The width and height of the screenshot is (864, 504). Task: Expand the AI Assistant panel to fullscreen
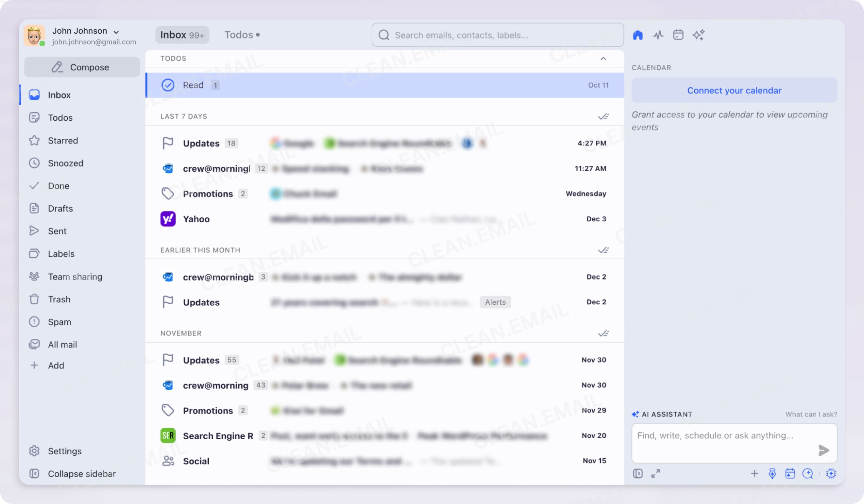tap(656, 474)
